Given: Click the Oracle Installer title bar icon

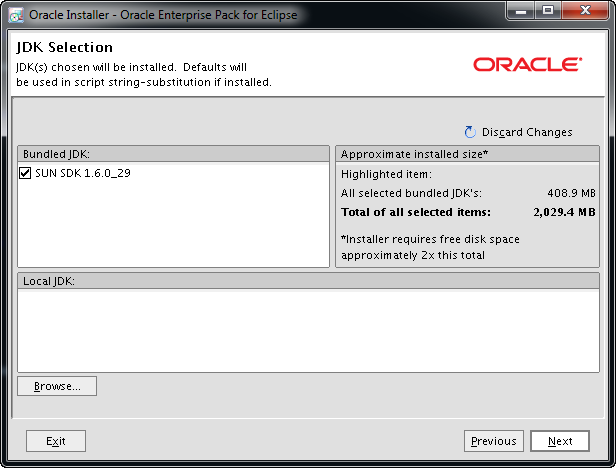Looking at the screenshot, I should [x=16, y=15].
